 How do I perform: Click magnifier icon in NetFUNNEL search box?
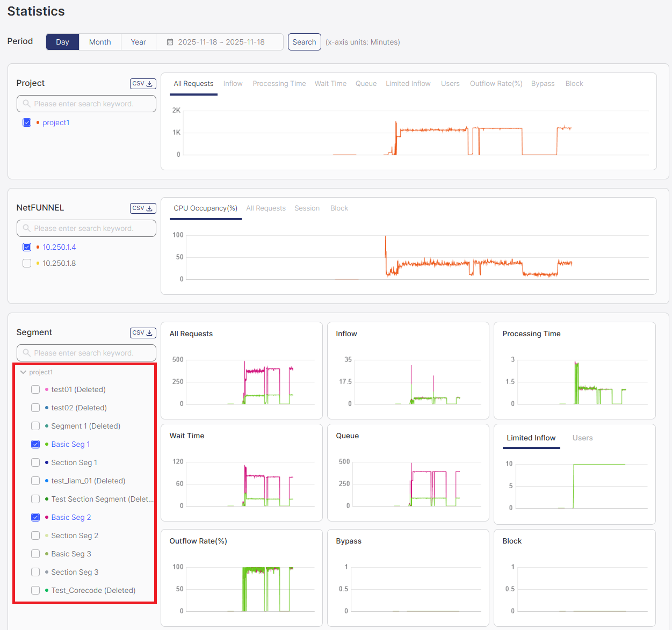point(26,228)
